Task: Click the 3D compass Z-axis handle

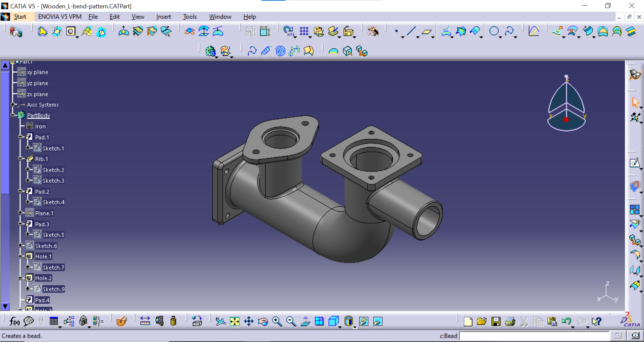Action: coord(567,77)
